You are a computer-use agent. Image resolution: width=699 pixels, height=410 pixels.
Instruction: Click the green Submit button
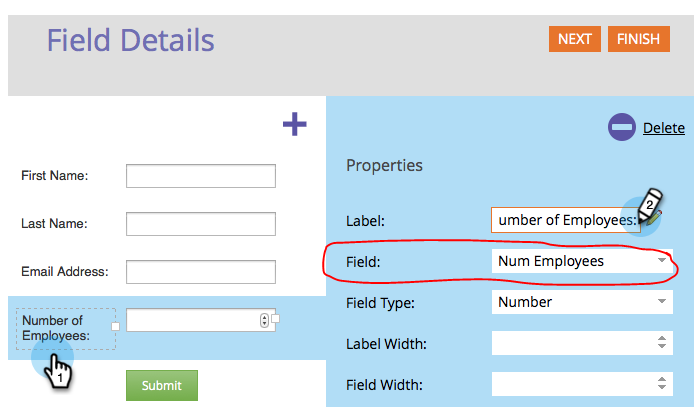tap(162, 385)
